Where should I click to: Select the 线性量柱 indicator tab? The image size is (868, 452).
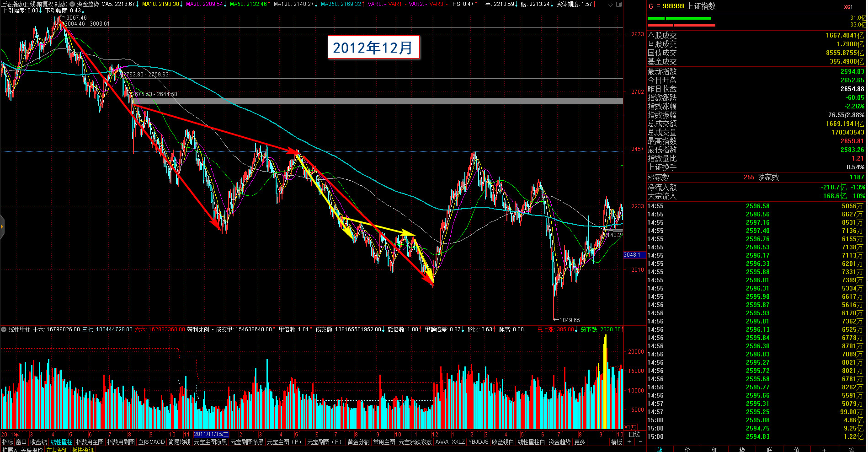(61, 442)
